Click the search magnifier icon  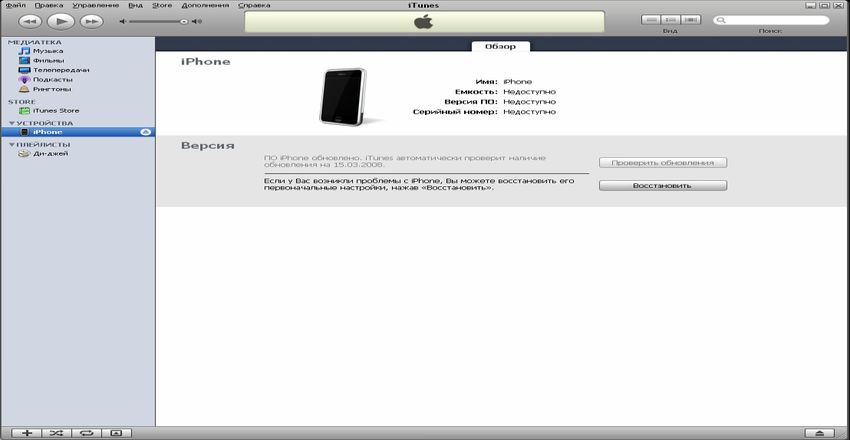[x=720, y=20]
